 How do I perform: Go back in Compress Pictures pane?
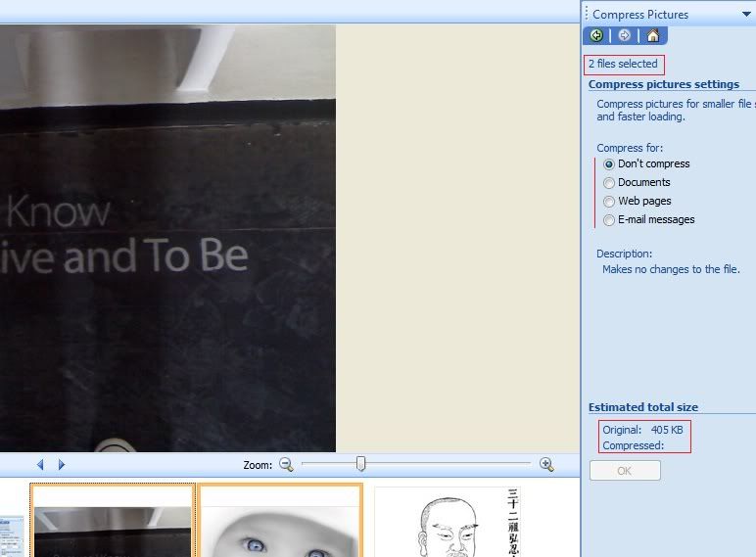(x=596, y=35)
